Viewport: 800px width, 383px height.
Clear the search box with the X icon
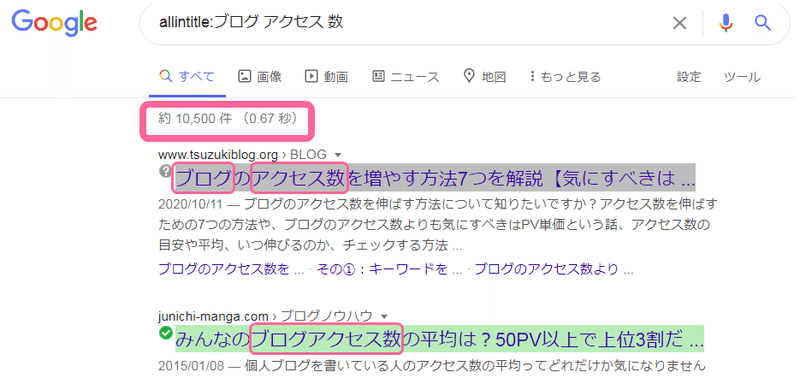[679, 23]
